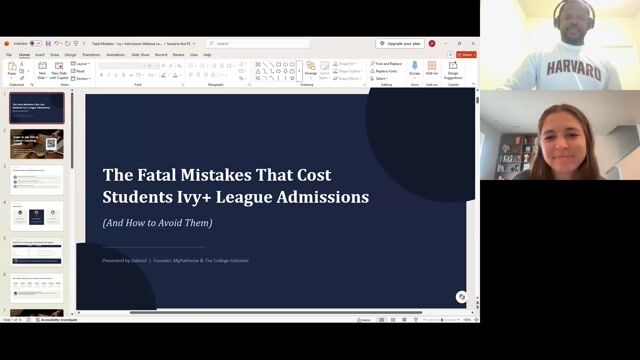Viewport: 640px width, 360px height.
Task: Toggle Italic formatting
Action: (x=109, y=75)
